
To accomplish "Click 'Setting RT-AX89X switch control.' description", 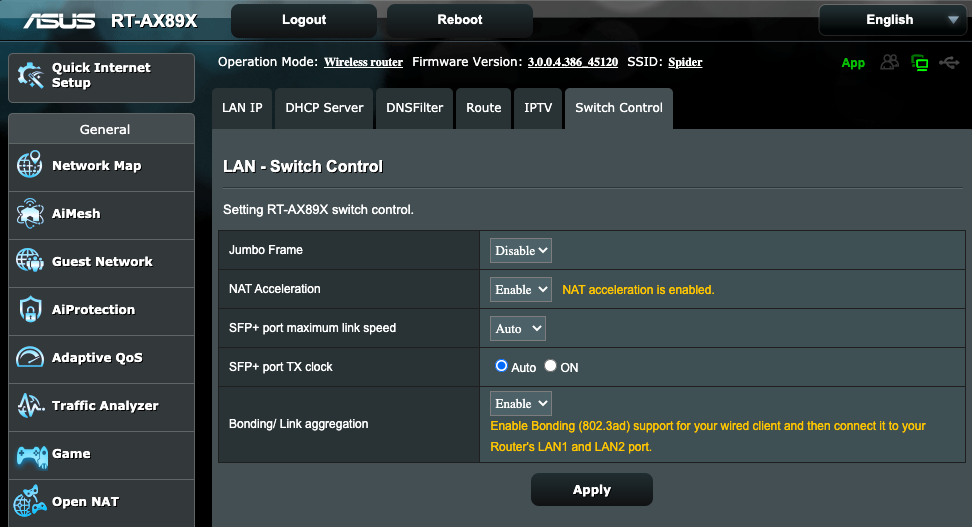I will pos(319,210).
